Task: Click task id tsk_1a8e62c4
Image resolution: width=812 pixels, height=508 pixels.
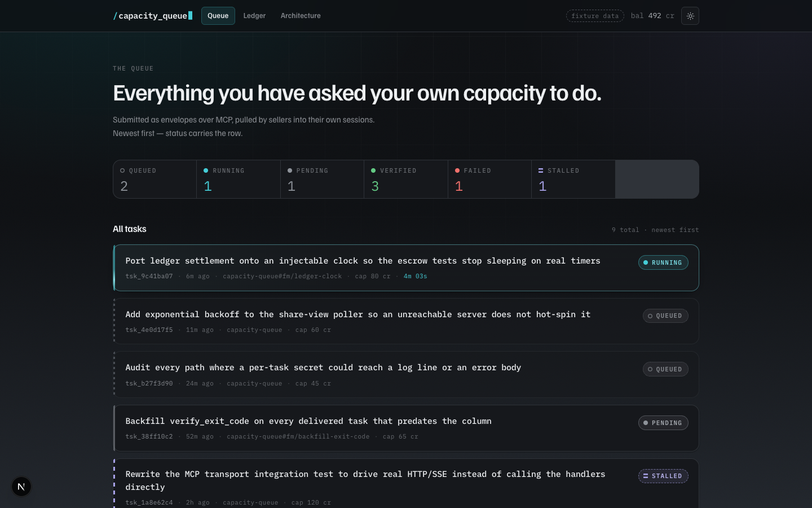Action: click(x=149, y=502)
